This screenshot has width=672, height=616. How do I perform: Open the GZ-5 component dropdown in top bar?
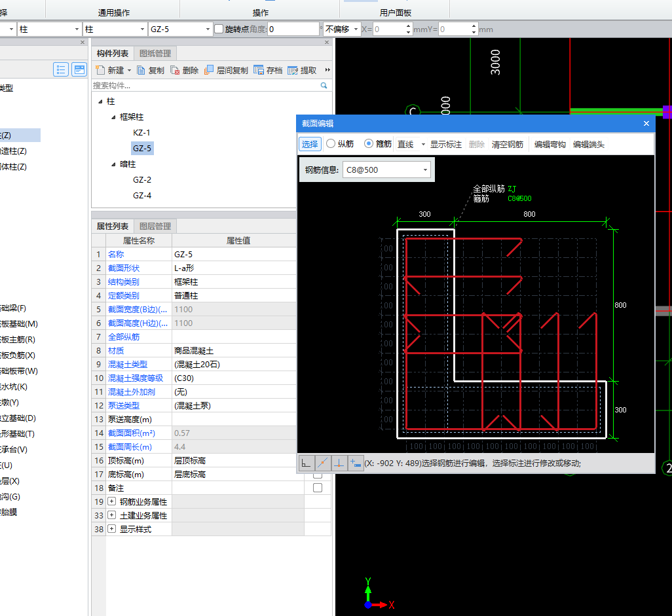click(x=208, y=29)
